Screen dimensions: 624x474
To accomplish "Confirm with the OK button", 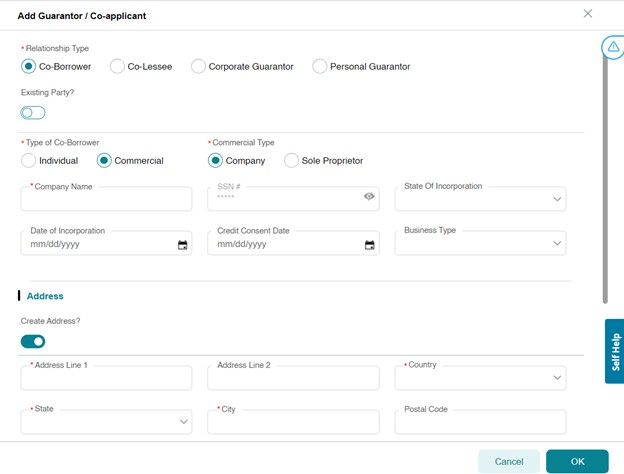I will coord(577,461).
